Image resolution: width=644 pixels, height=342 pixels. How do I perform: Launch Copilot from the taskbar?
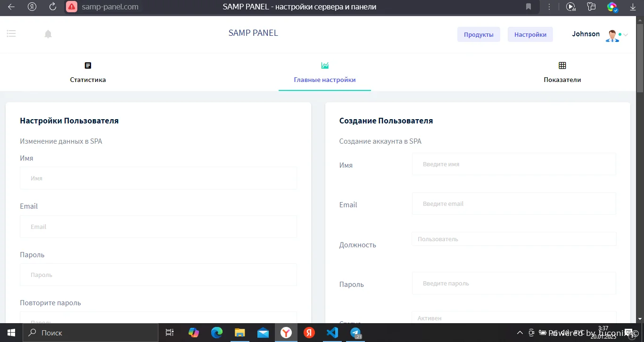(x=193, y=333)
